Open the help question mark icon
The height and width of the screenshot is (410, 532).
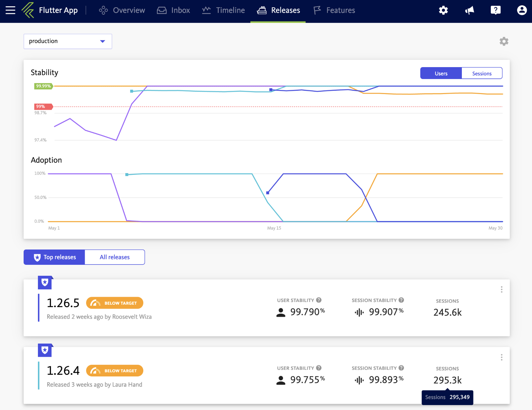[x=495, y=10]
